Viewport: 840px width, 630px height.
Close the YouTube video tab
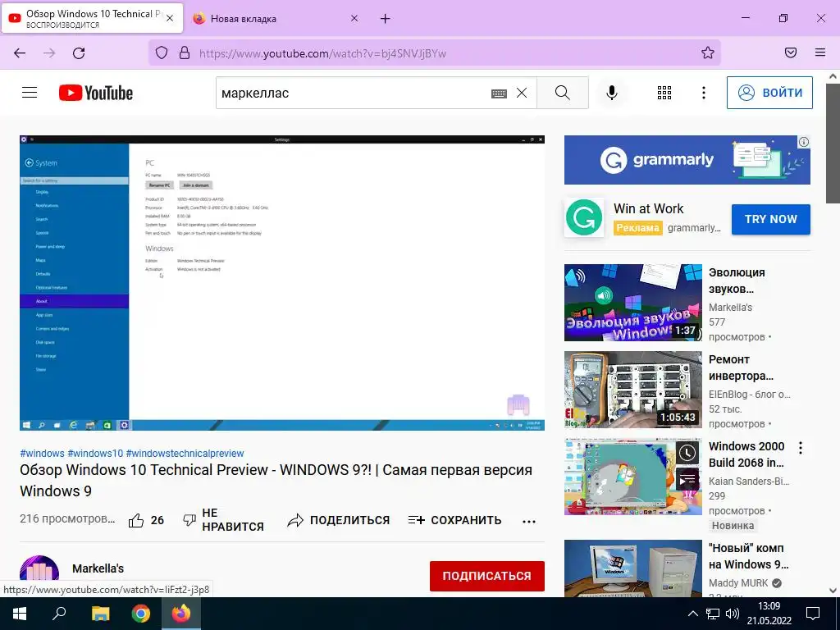pos(170,18)
